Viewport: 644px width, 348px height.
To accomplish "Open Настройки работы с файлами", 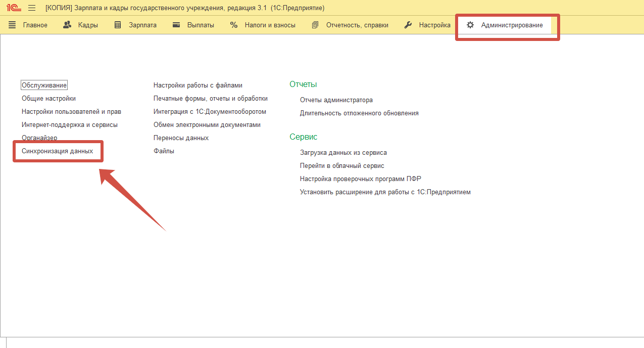I will [x=198, y=85].
